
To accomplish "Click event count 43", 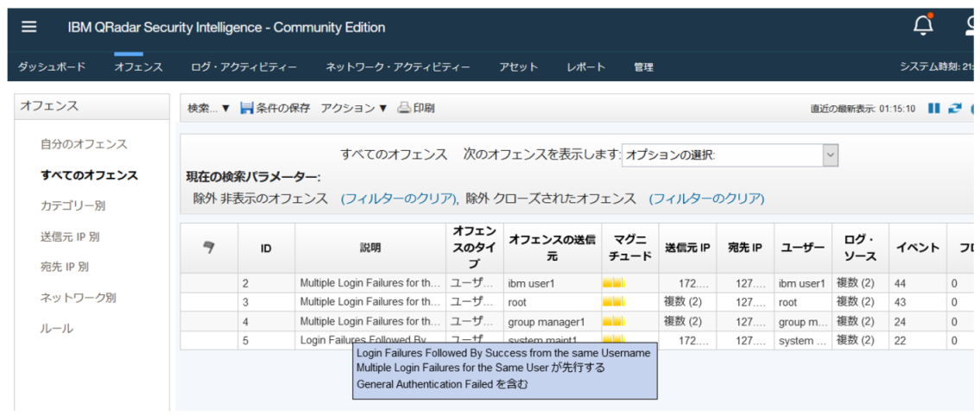I will (900, 302).
